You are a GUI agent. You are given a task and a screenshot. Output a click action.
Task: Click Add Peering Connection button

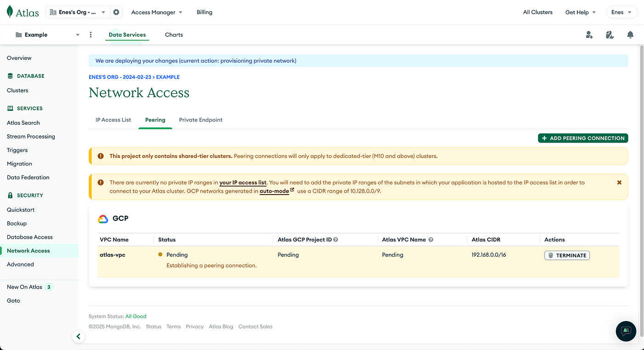tap(583, 138)
